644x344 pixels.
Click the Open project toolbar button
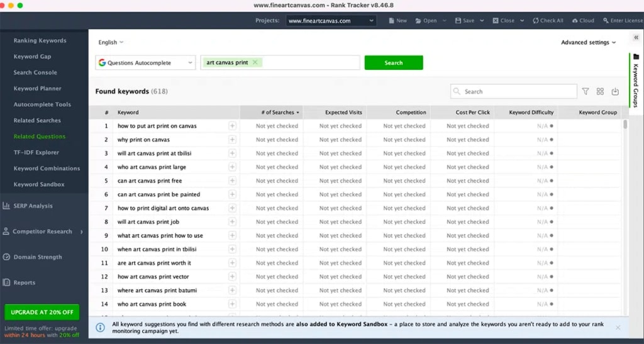click(x=426, y=21)
